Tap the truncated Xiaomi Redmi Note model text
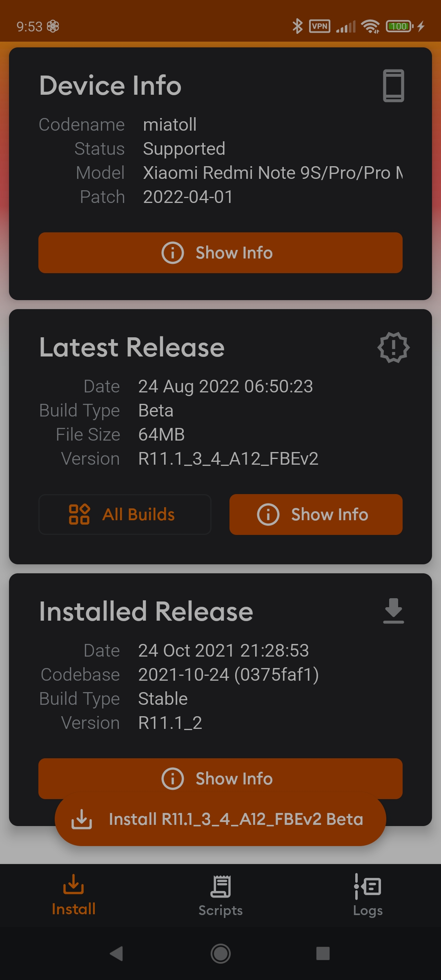 272,173
